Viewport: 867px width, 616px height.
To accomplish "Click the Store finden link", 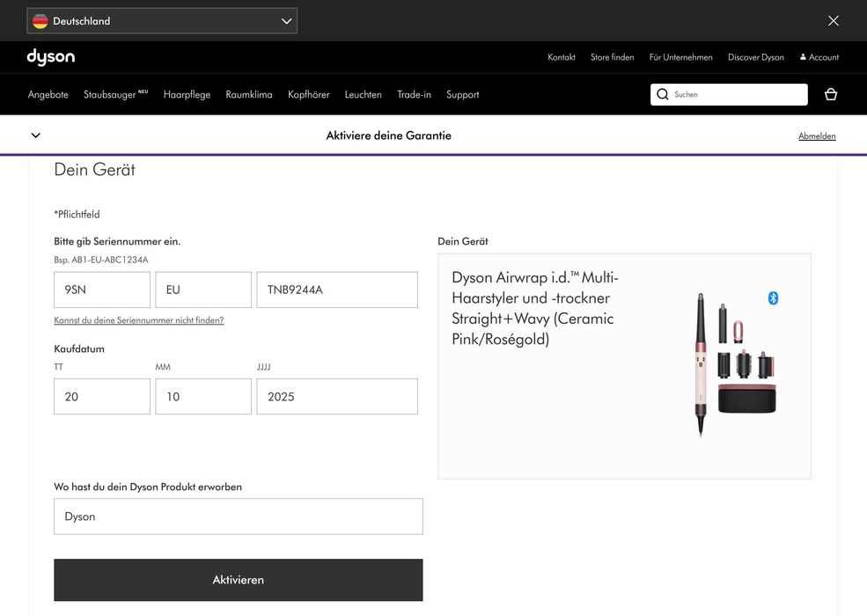I will (612, 57).
